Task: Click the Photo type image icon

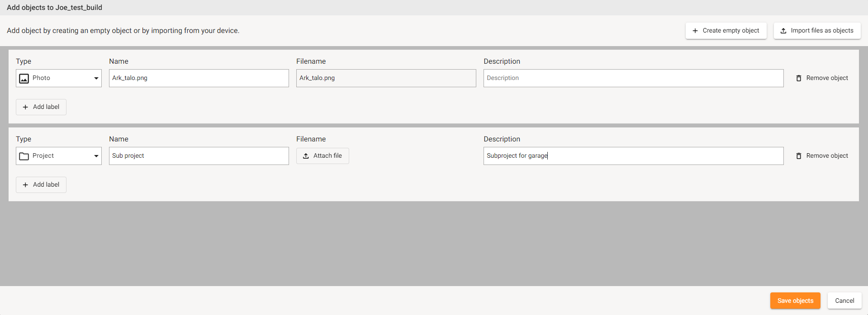Action: (24, 79)
